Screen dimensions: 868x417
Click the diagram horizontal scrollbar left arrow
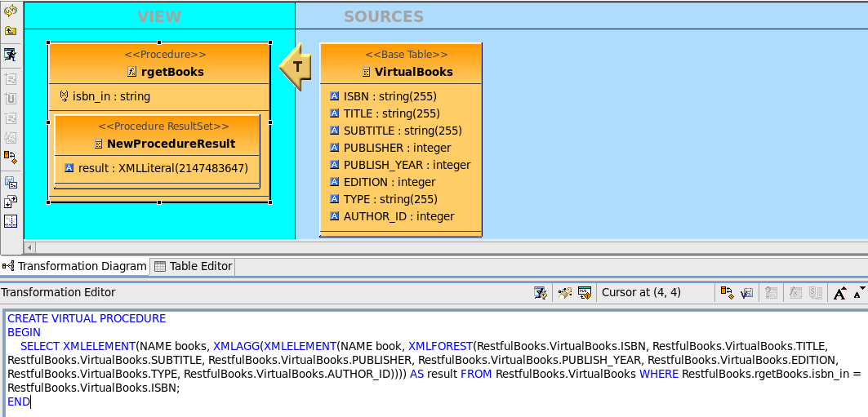point(30,247)
